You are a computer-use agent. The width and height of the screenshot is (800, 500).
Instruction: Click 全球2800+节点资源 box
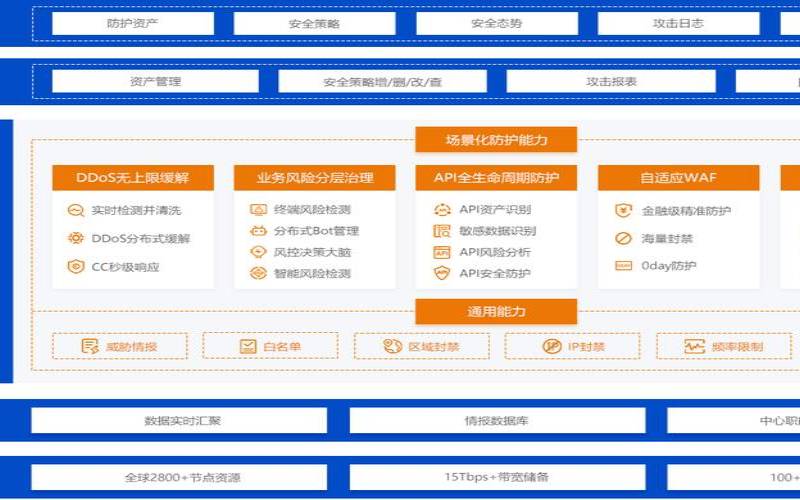coord(179,478)
